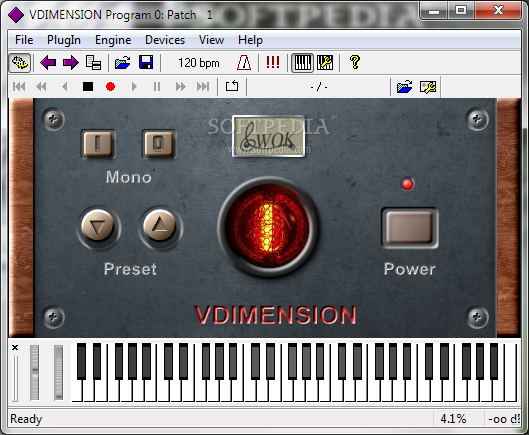The height and width of the screenshot is (435, 529).
Task: Save bank with the floppy disk icon
Action: coord(146,63)
